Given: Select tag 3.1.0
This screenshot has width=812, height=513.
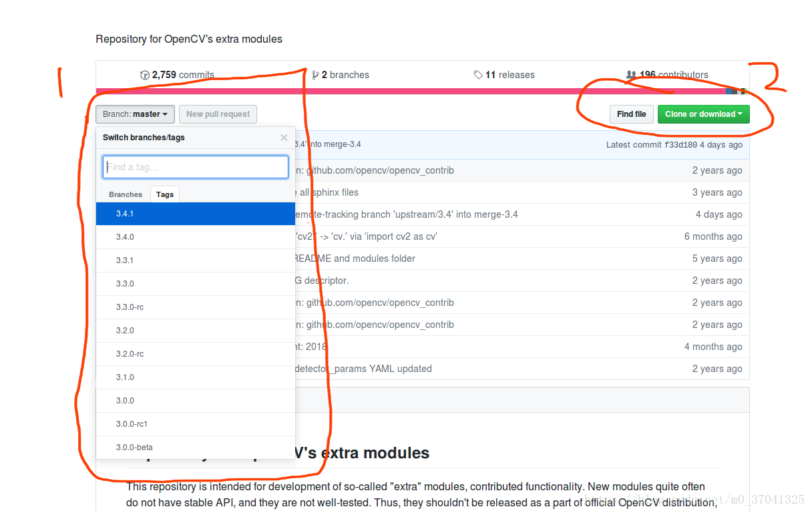Looking at the screenshot, I should (x=196, y=377).
